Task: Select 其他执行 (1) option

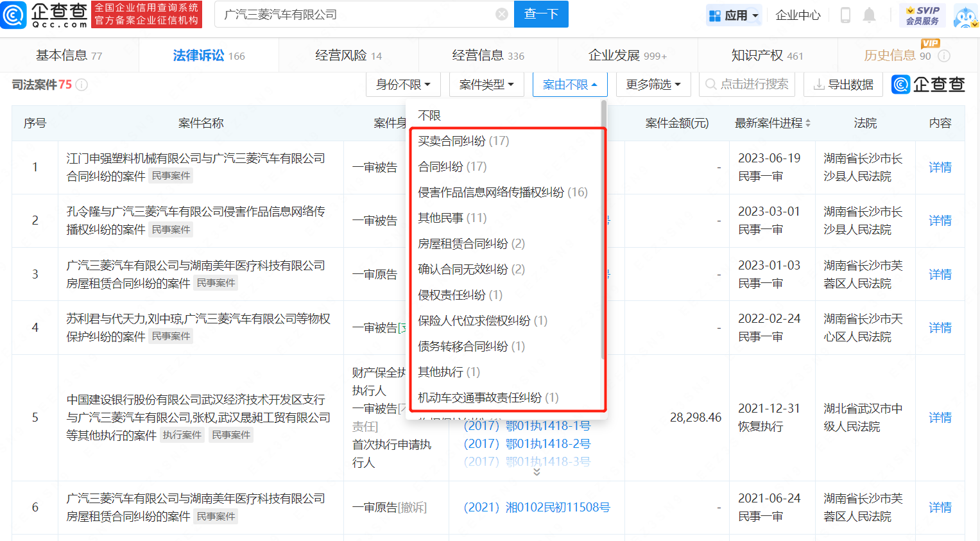Action: (x=449, y=372)
